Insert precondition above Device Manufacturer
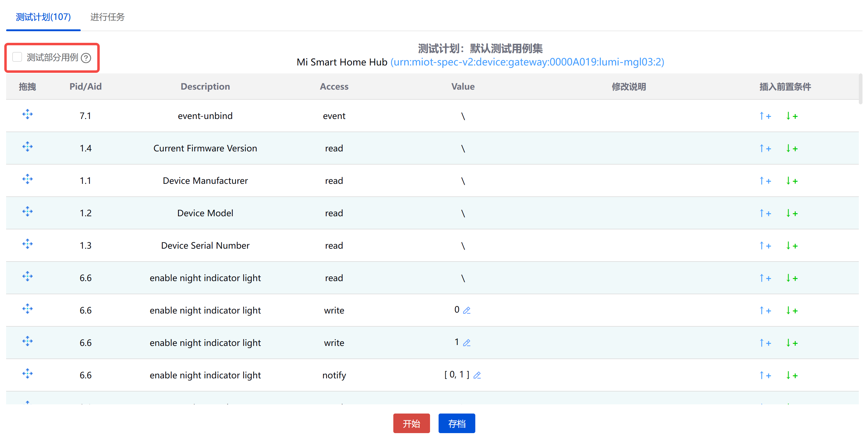 (x=765, y=180)
